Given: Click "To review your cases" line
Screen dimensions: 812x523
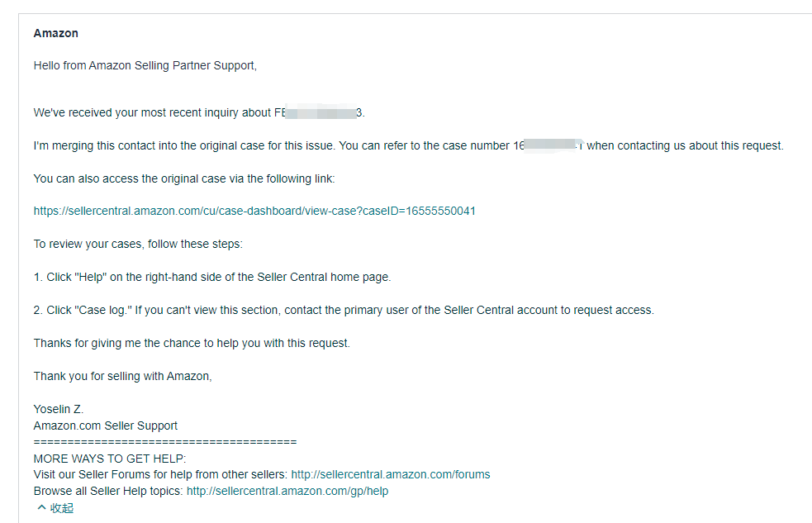Looking at the screenshot, I should tap(138, 244).
